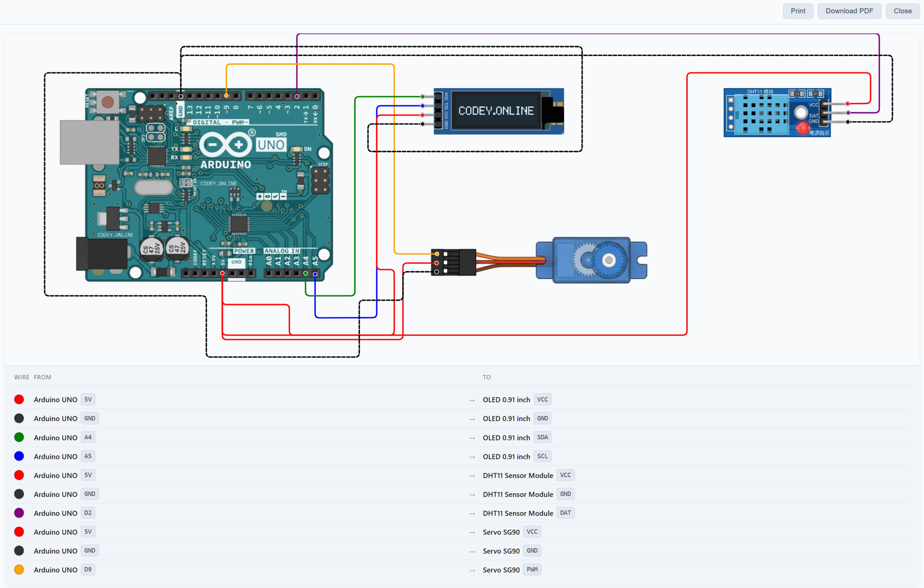Screen dimensions: 924x588
Task: Click the WIRE column header
Action: [21, 377]
